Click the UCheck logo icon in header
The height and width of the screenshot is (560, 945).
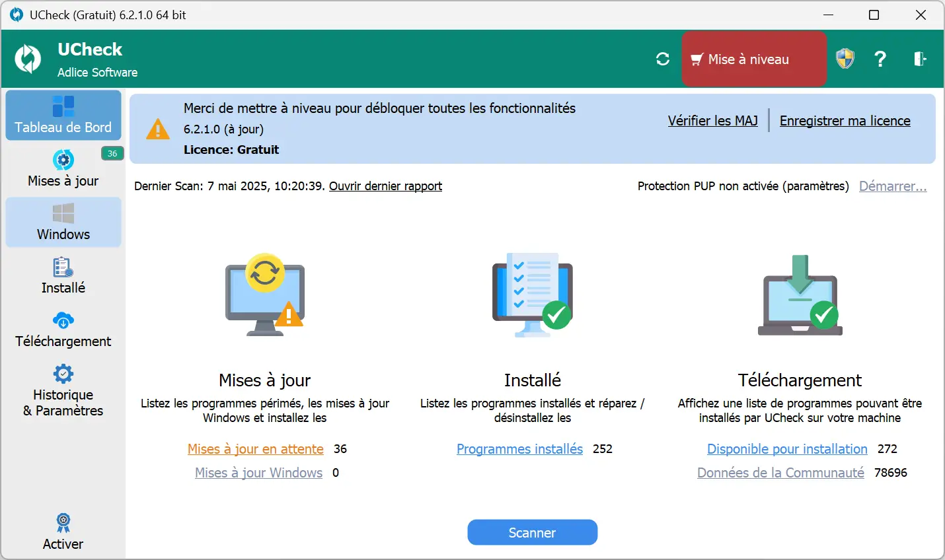pyautogui.click(x=28, y=59)
